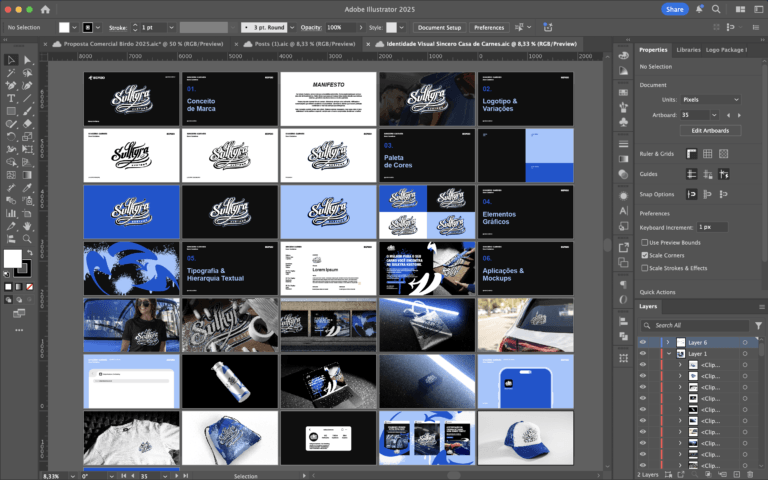Collapse Layer 1 in Layers panel

(668, 354)
